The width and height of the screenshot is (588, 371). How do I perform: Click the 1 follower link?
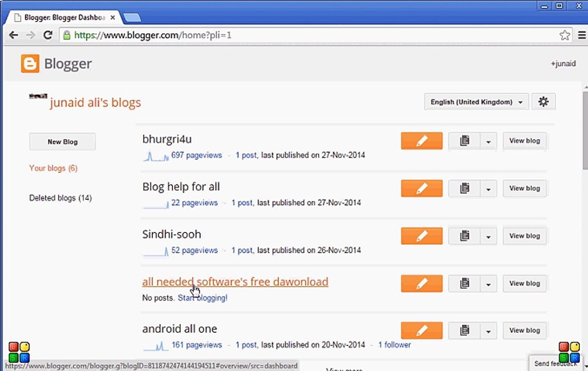394,345
